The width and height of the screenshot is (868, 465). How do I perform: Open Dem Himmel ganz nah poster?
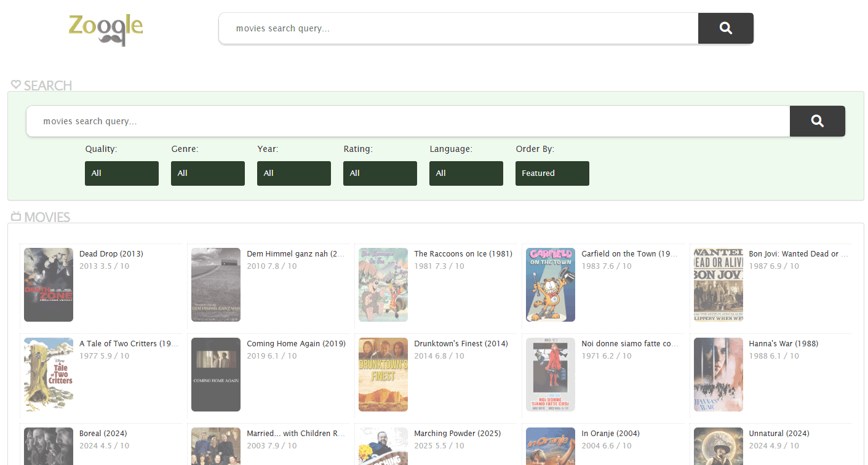(x=216, y=285)
